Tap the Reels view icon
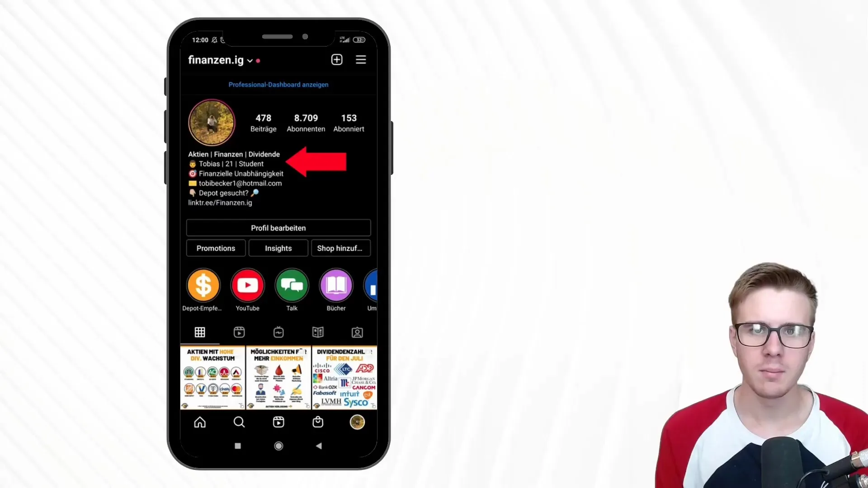The height and width of the screenshot is (488, 868). [238, 332]
